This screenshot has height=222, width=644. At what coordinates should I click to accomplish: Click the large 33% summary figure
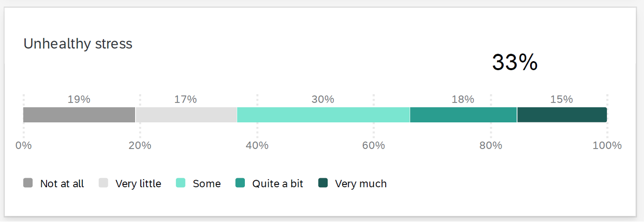(515, 62)
